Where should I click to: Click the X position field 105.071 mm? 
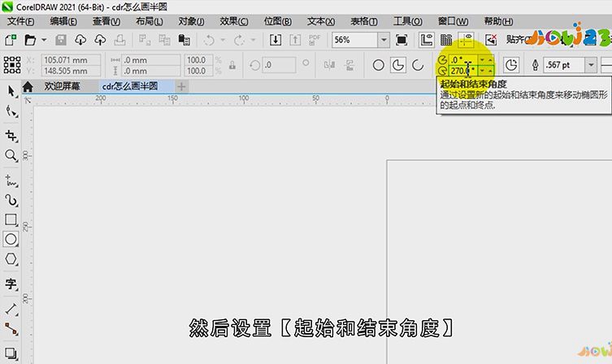(71, 60)
